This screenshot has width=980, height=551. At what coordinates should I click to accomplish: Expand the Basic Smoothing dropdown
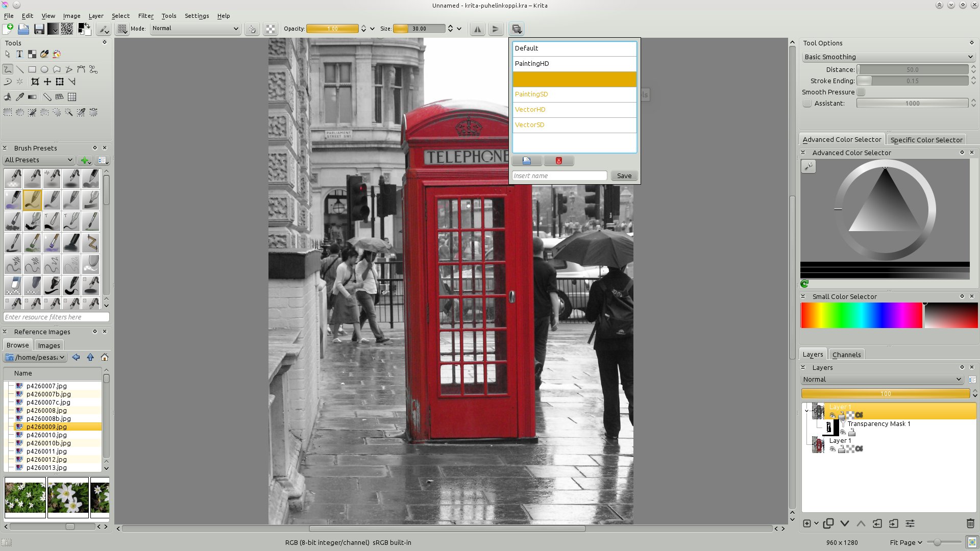click(x=888, y=57)
